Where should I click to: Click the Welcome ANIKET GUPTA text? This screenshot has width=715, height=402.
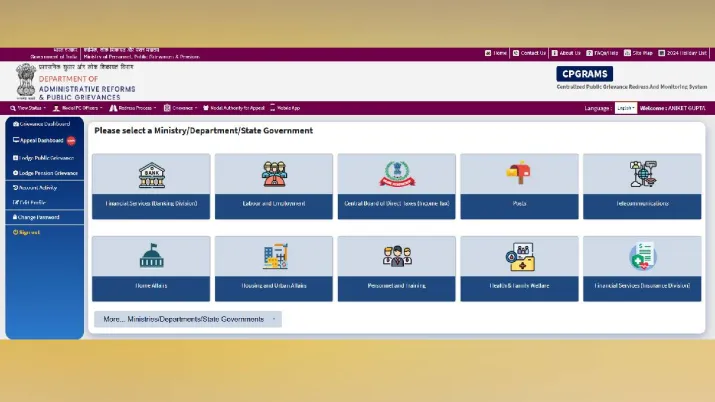673,108
